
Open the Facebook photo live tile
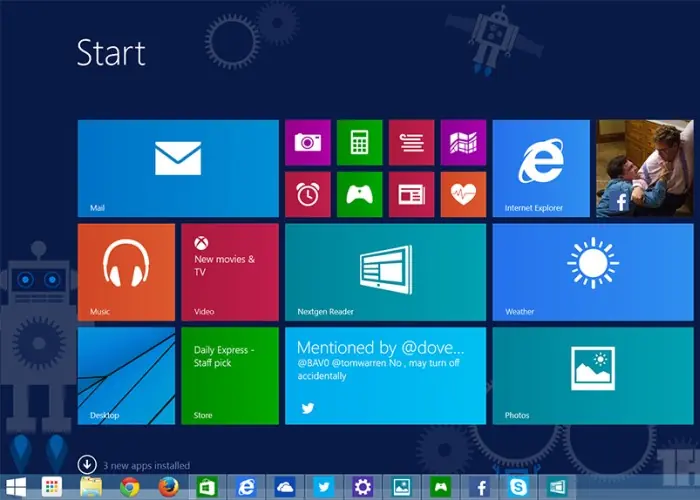645,168
